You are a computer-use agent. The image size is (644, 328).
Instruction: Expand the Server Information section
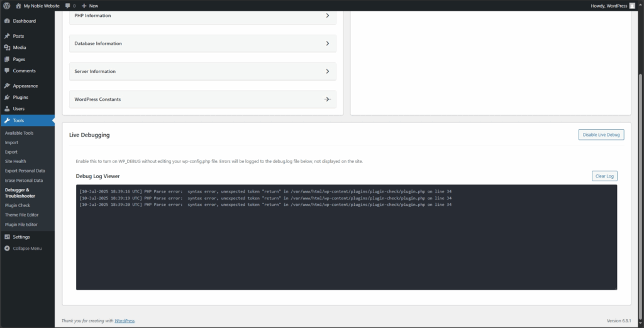[x=327, y=71]
